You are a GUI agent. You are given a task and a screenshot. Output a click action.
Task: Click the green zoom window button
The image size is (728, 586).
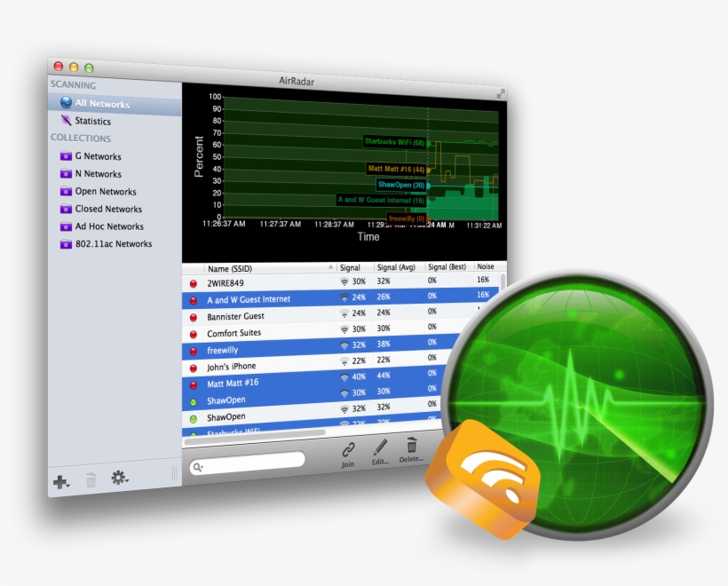point(89,68)
